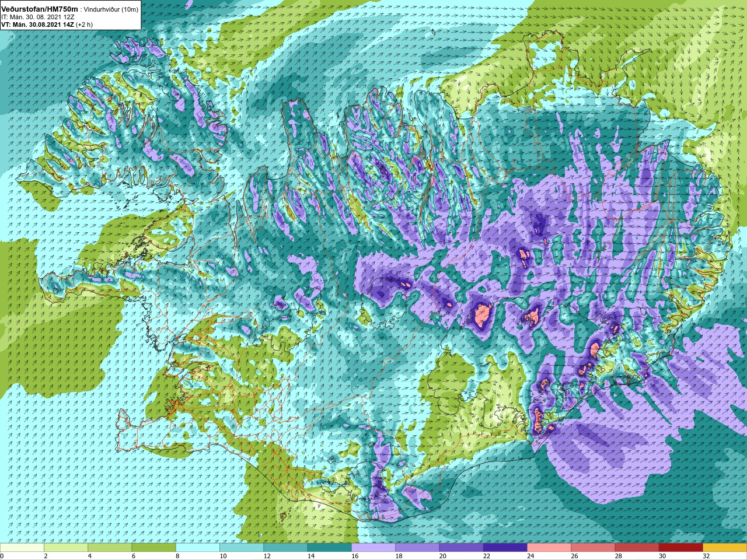Pick the yellow-orange above-32 legend swatch
The width and height of the screenshot is (747, 560).
[725, 548]
